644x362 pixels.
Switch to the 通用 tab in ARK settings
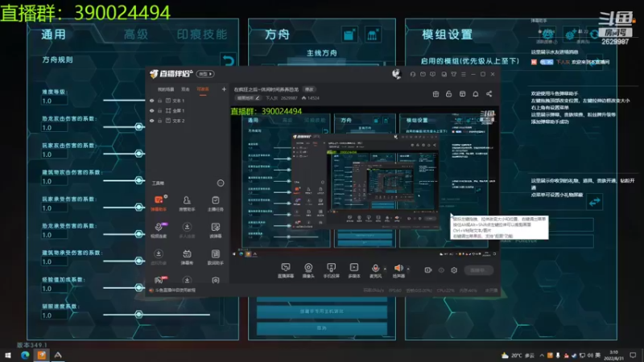[54, 35]
